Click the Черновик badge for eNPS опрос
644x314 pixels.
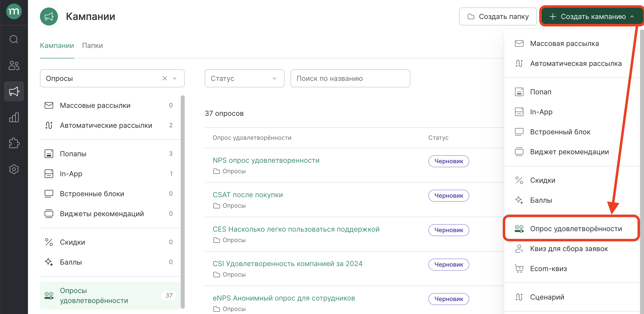[449, 299]
